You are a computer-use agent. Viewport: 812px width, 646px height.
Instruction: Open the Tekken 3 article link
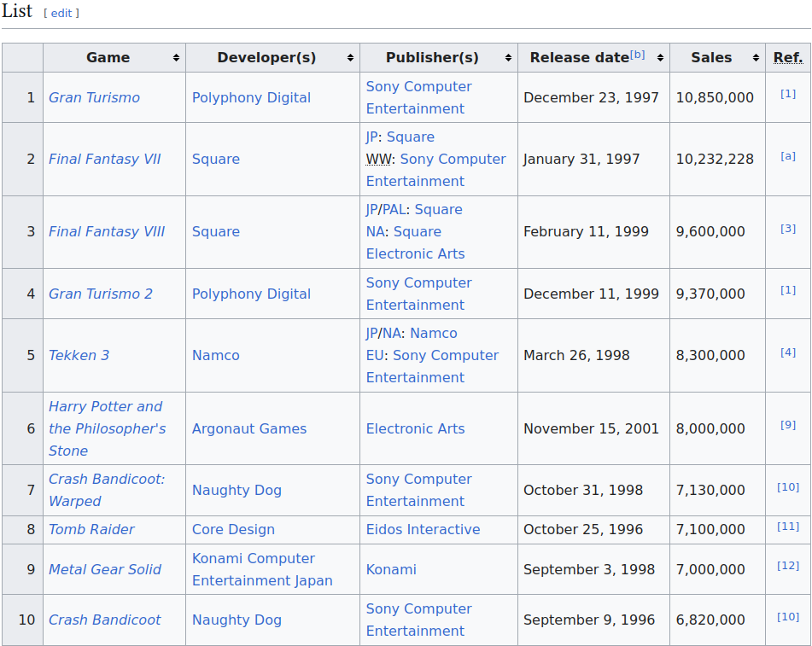79,355
